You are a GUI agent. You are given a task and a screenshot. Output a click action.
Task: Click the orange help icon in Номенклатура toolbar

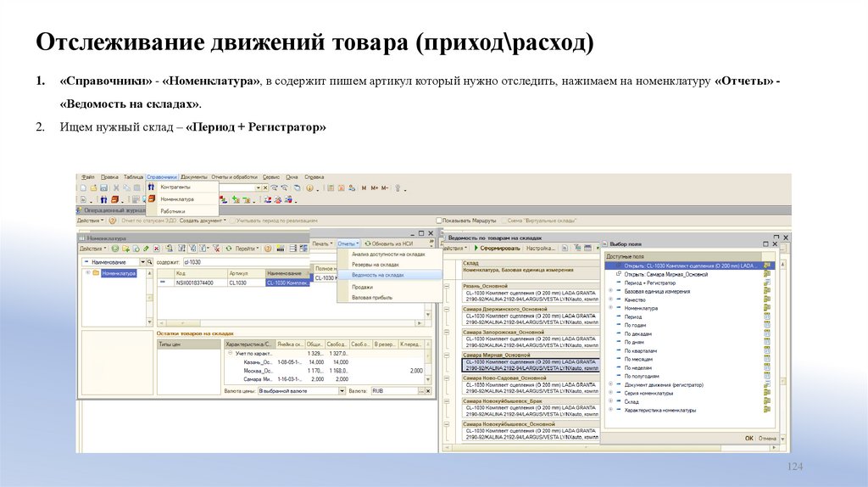[268, 249]
